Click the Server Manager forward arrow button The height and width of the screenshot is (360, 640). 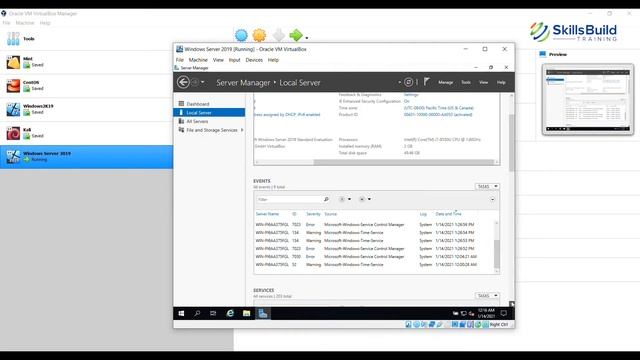(195, 82)
